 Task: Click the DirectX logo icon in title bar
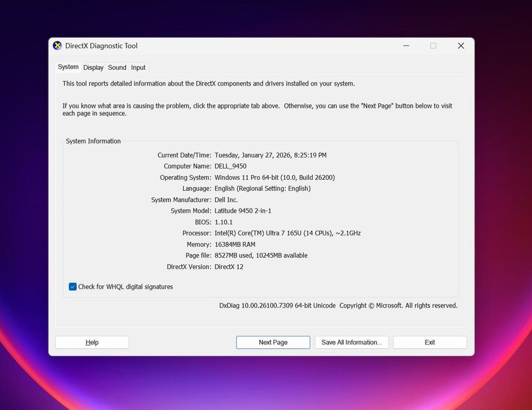[x=57, y=46]
